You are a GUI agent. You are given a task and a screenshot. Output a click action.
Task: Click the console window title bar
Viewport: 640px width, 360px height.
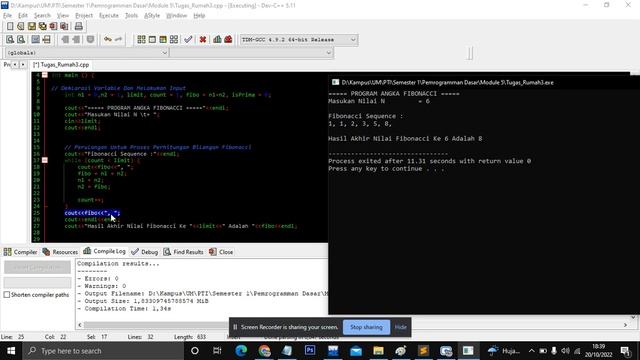tap(484, 82)
